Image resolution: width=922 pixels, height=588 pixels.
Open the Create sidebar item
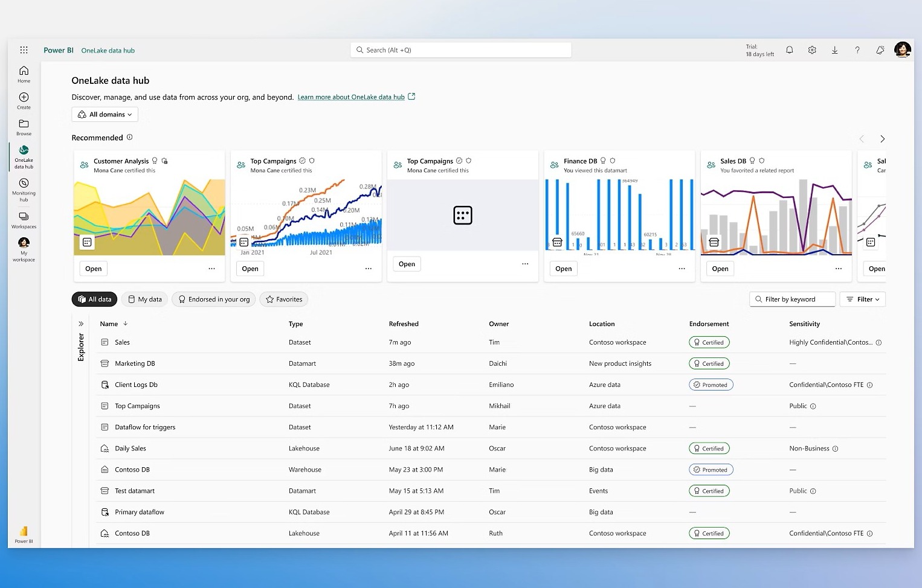(24, 101)
